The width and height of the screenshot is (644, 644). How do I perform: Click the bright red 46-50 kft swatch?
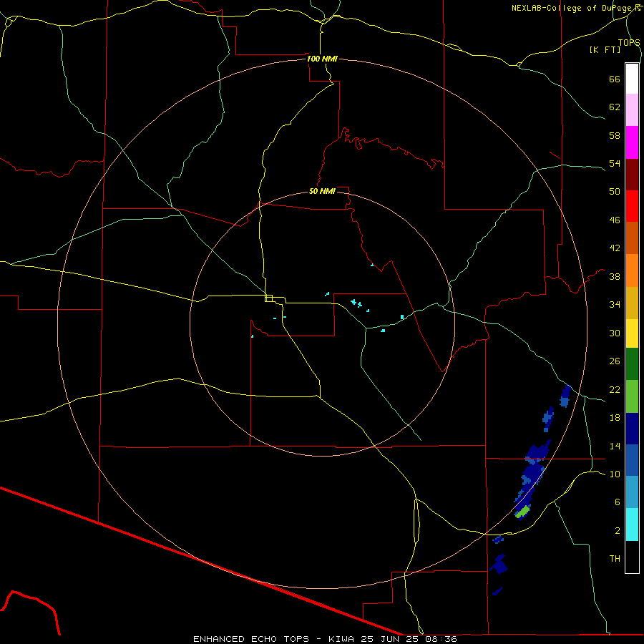tap(632, 206)
